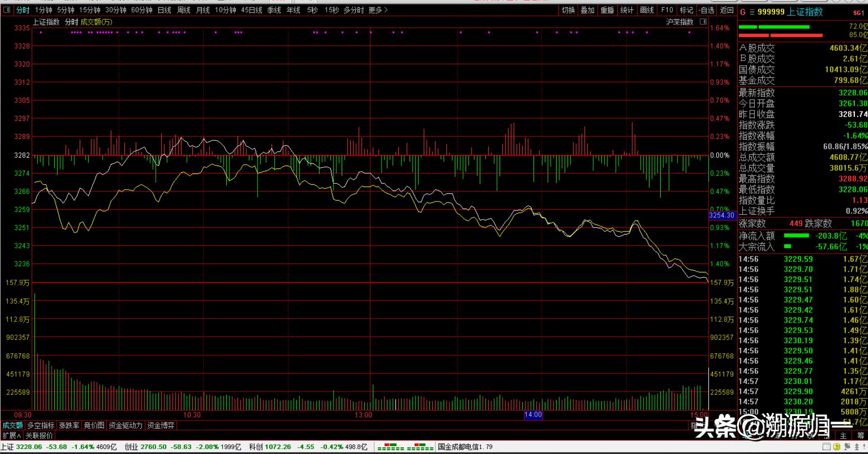Viewport: 868px width, 454px height.
Task: Click the 关联报价 related quotes button
Action: pos(39,435)
